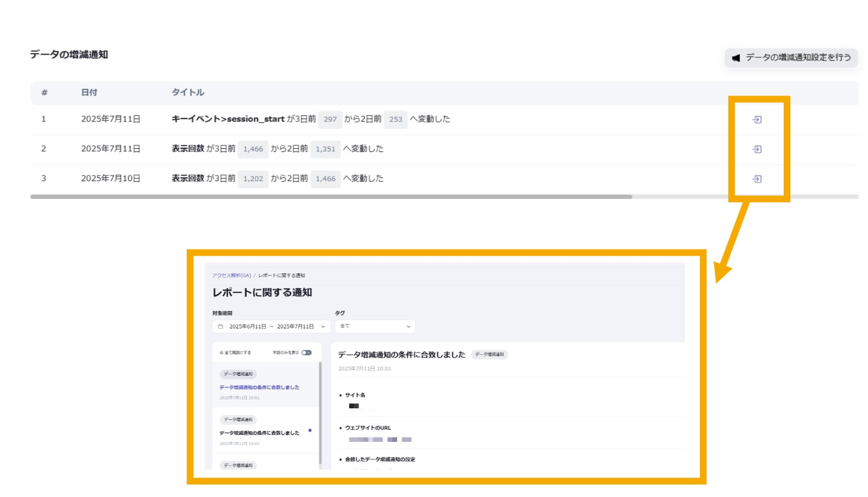Click the 297 value badge in row one
Screen dimensions: 868x497
pos(330,120)
